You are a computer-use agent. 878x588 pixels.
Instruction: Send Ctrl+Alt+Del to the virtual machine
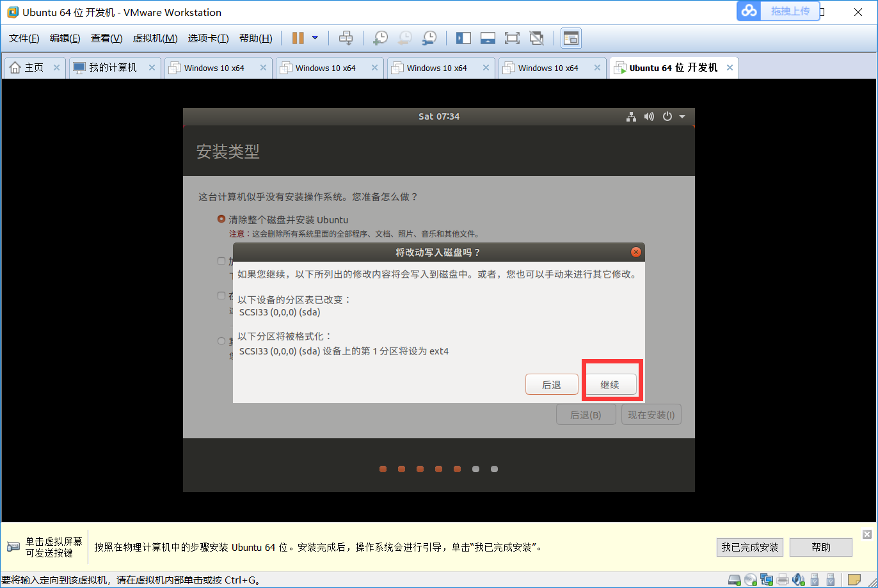pyautogui.click(x=346, y=38)
